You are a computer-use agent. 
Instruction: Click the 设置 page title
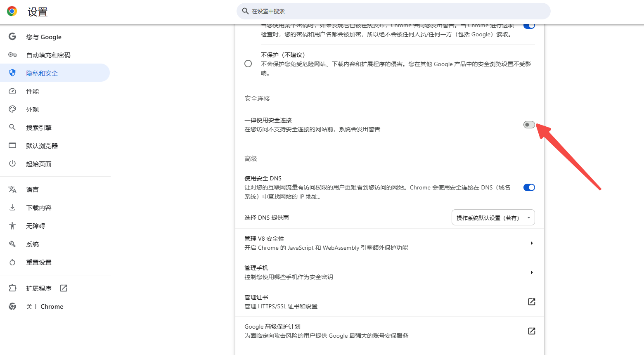coord(38,12)
